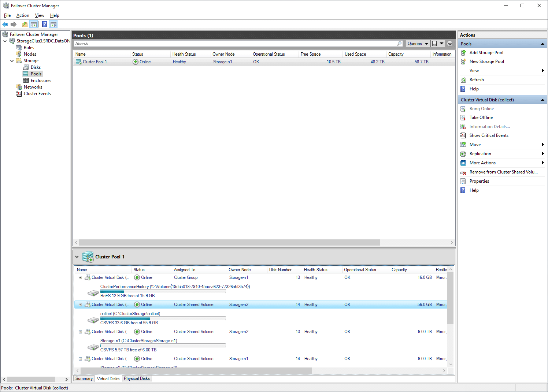Click the Show Critical Events icon
This screenshot has height=392, width=548.
[463, 135]
